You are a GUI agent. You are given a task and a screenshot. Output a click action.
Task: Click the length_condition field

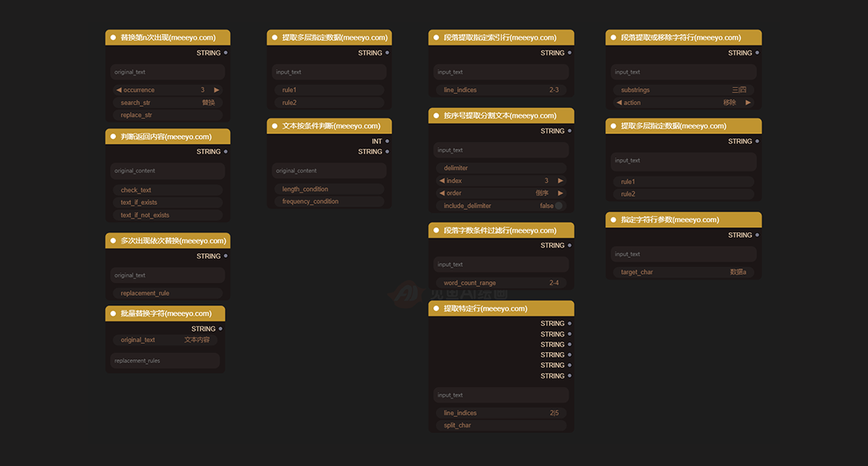click(x=330, y=189)
